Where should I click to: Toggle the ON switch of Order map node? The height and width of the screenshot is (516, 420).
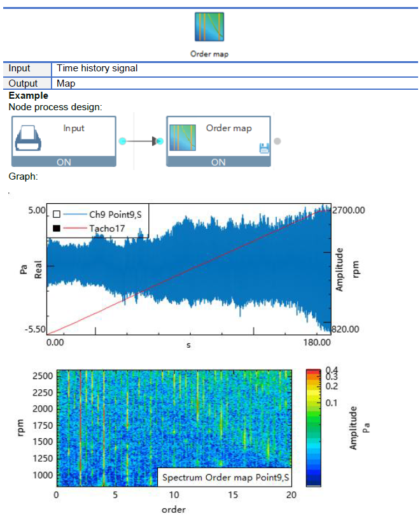218,162
